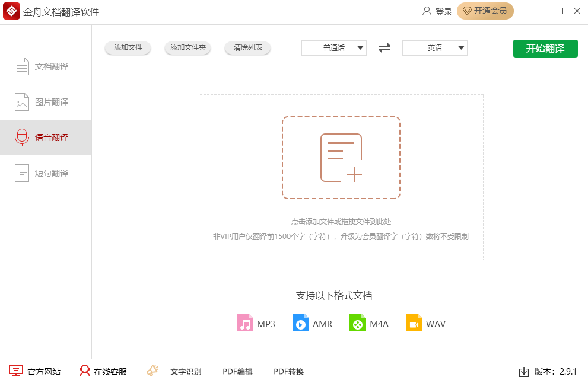Click the AMR format icon
588x380 pixels.
[301, 323]
